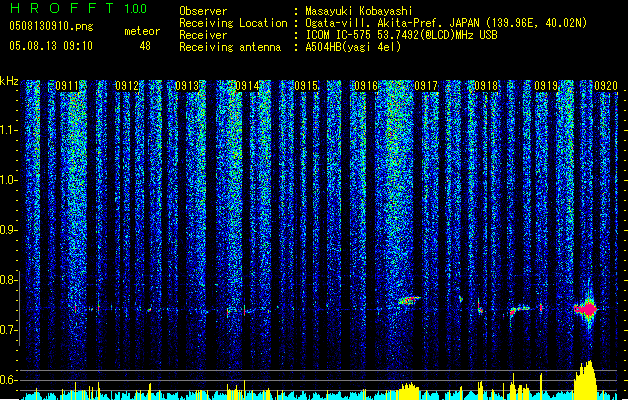The image size is (629, 400).
Task: Click the yellow intensity peak below 0917
Action: [409, 390]
